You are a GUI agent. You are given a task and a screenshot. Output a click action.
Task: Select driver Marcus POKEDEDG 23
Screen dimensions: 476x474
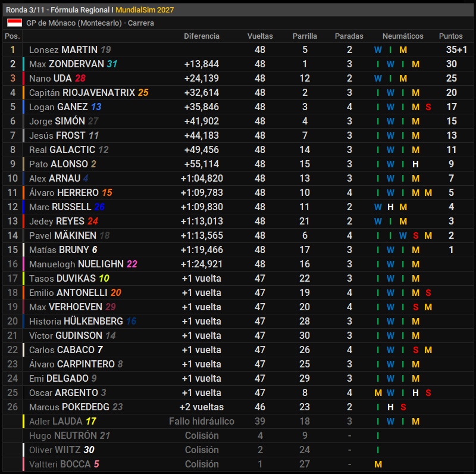76,407
